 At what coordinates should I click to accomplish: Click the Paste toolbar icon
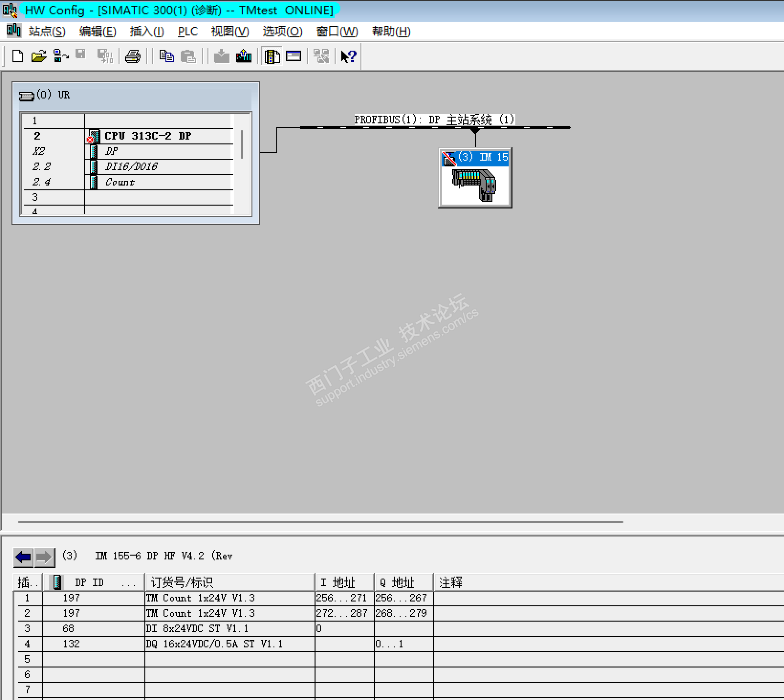click(x=188, y=56)
